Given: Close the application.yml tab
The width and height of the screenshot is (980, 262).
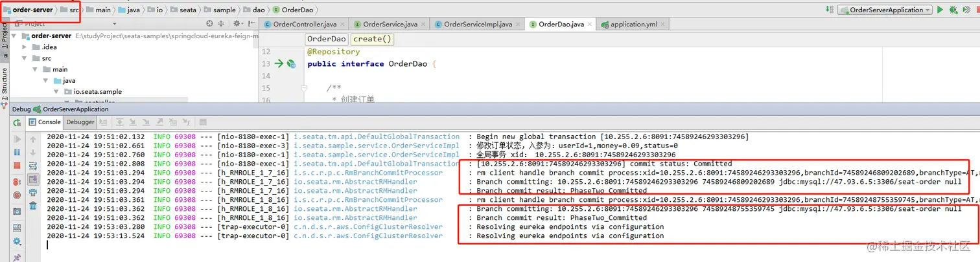Looking at the screenshot, I should [662, 25].
